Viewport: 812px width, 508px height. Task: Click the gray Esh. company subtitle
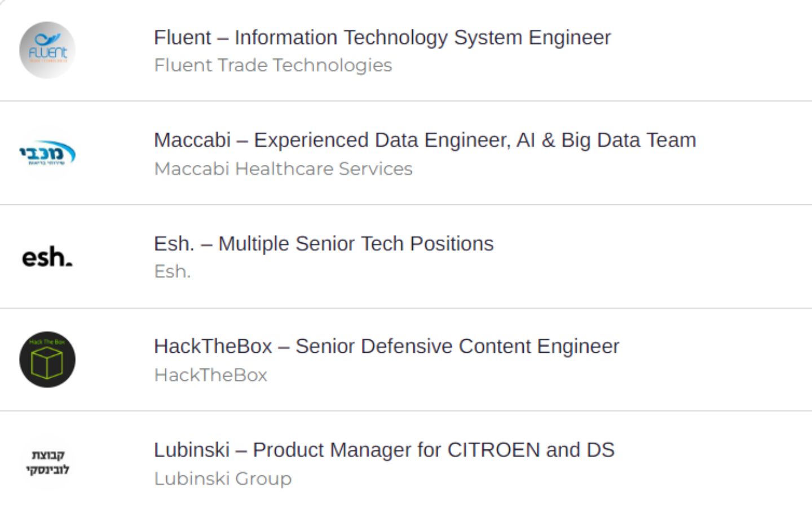tap(173, 271)
